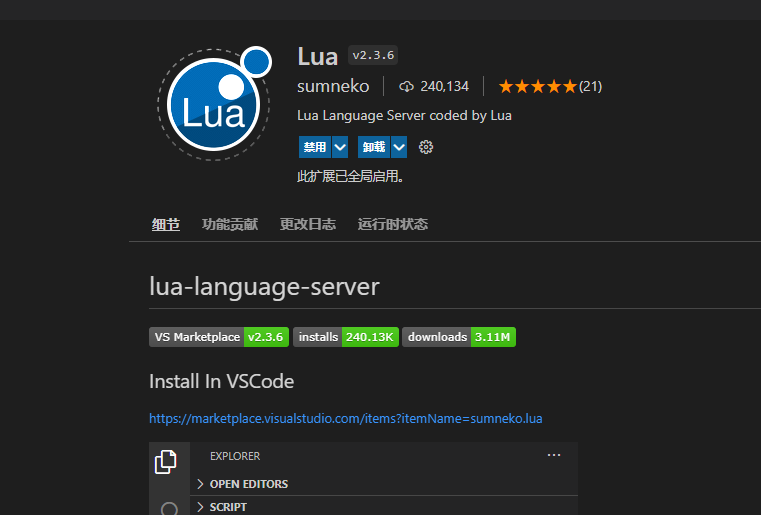Switch to the 功能贡献 tab
Image resolution: width=761 pixels, height=515 pixels.
[230, 224]
